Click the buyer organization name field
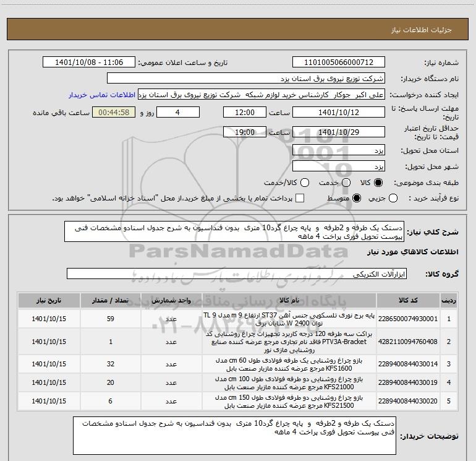Screen dimensions: 476x461 click(x=246, y=79)
